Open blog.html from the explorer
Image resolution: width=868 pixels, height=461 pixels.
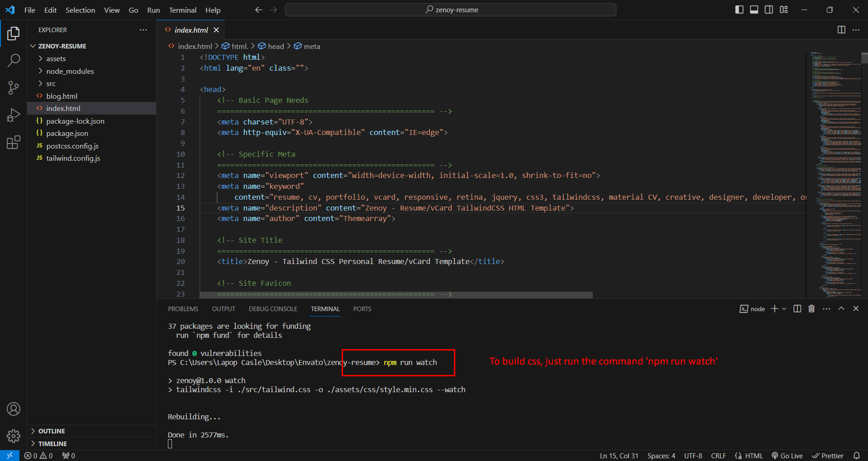coord(92,96)
